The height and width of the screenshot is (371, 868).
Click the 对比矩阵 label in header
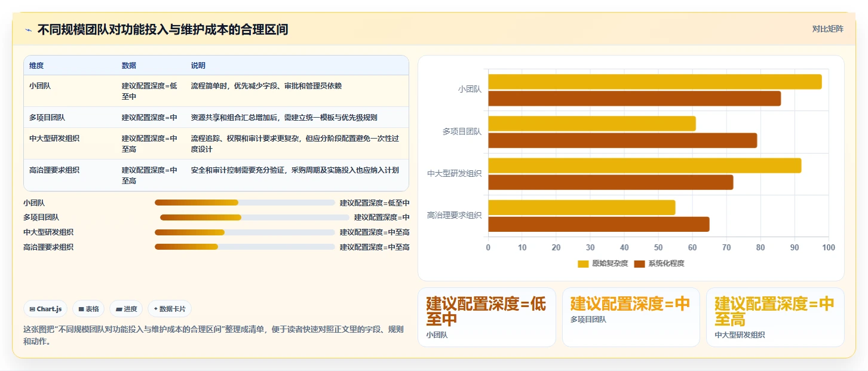pos(827,29)
